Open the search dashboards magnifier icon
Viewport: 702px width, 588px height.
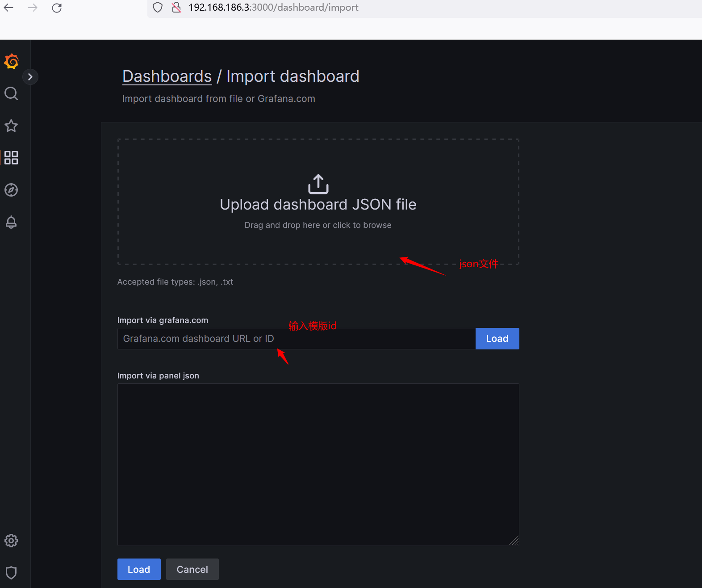[11, 93]
